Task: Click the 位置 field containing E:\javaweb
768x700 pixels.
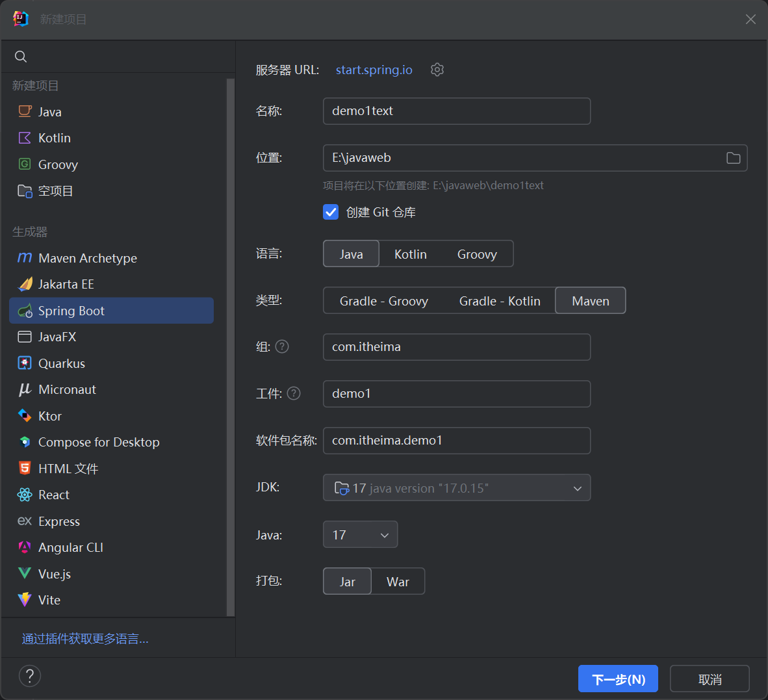Action: [x=535, y=158]
